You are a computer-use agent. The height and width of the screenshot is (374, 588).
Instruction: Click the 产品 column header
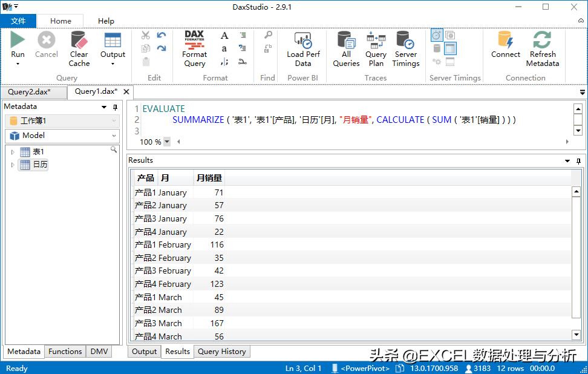tap(146, 178)
